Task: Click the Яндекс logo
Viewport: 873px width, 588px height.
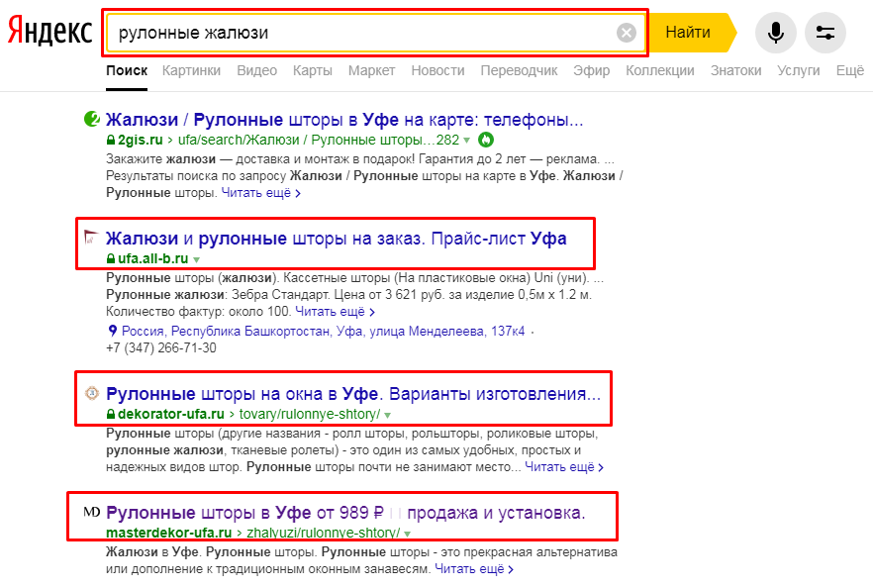Action: coord(50,32)
